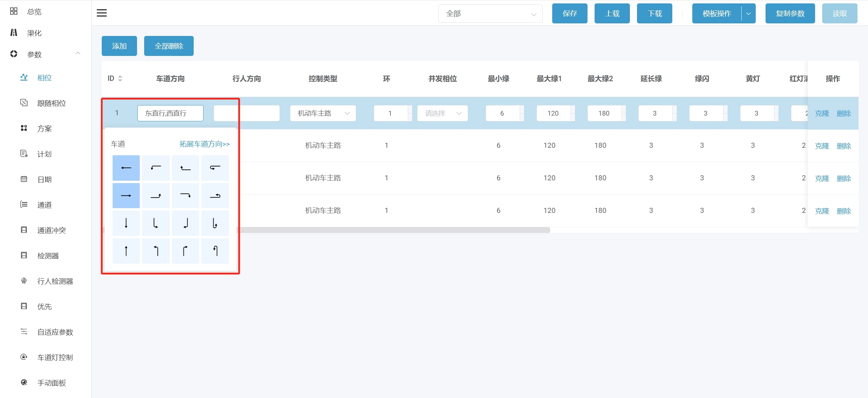Toggle the hamburger menu icon
Viewport: 868px width, 398px height.
(x=102, y=13)
